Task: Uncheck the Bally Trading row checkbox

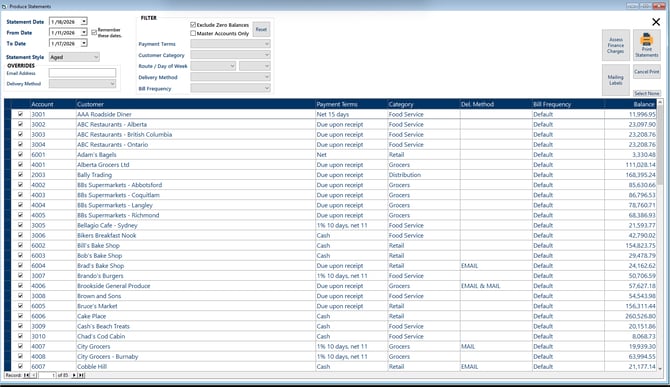Action: (20, 174)
